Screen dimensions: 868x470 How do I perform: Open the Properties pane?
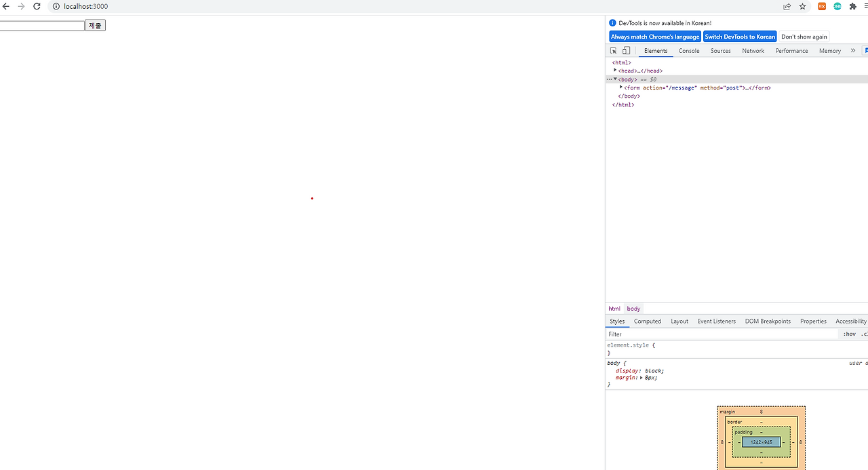[x=813, y=321]
